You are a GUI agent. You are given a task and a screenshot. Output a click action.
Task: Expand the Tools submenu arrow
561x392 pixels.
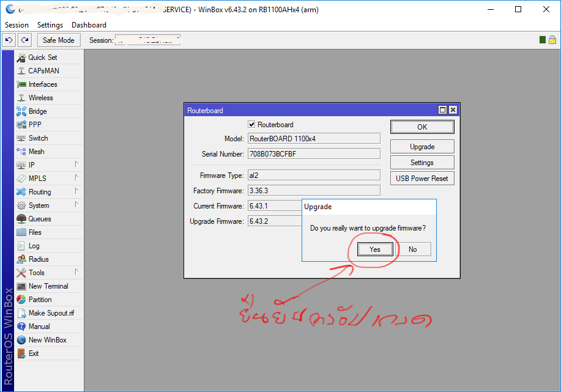[x=76, y=272]
